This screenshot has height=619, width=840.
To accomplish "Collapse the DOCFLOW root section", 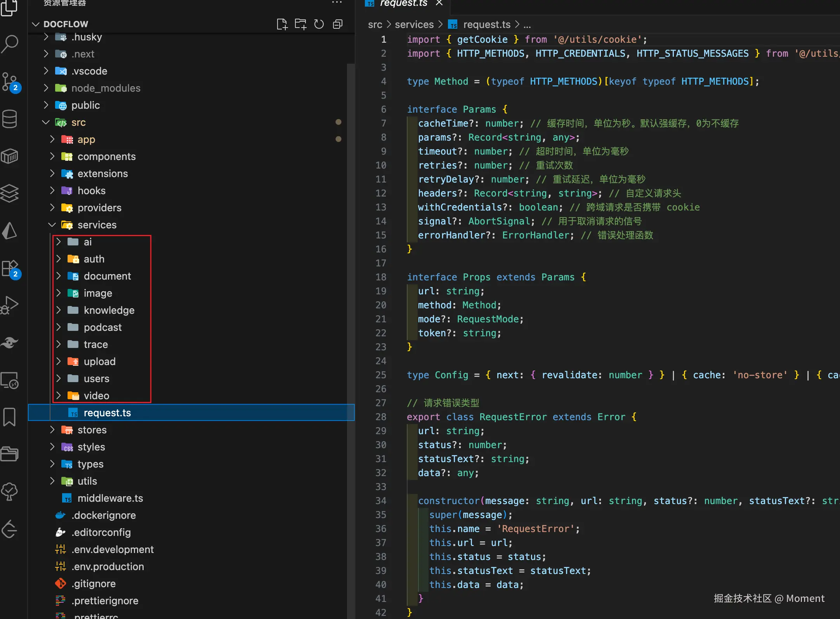I will click(x=36, y=24).
